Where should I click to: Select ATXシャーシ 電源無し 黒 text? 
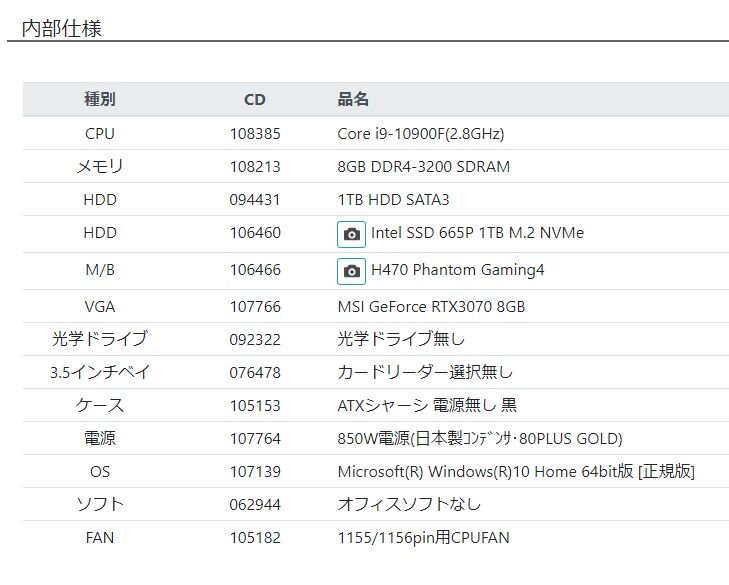(427, 406)
